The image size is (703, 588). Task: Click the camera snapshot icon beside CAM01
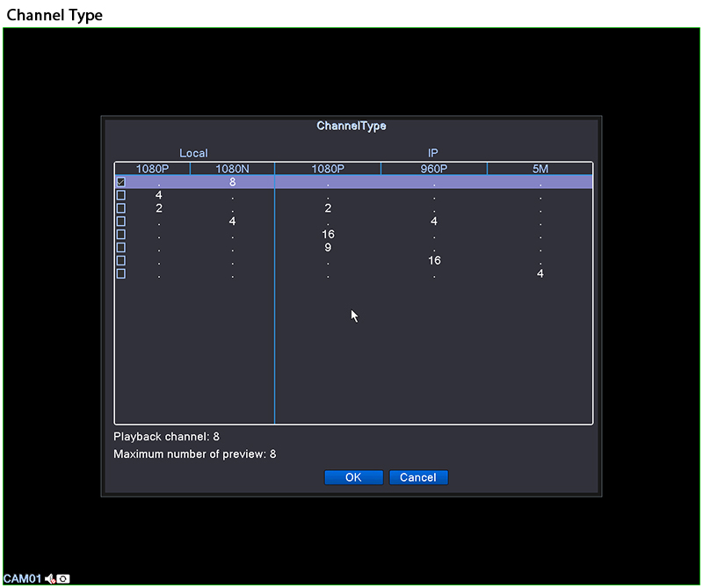point(63,578)
